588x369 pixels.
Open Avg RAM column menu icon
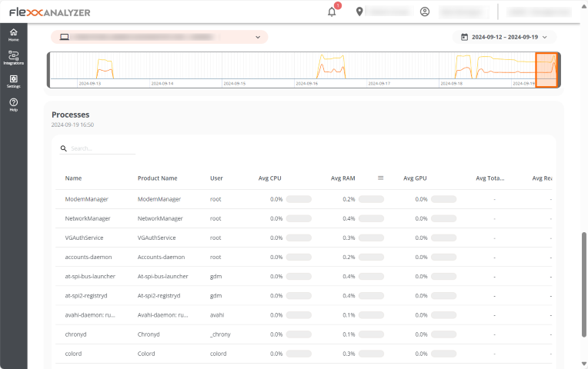pos(380,178)
